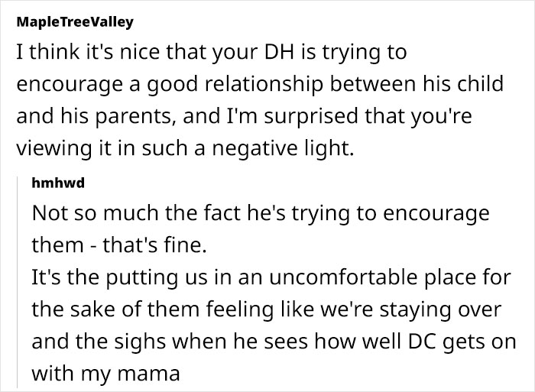Click the line starting "It's the putting us"

point(271,279)
